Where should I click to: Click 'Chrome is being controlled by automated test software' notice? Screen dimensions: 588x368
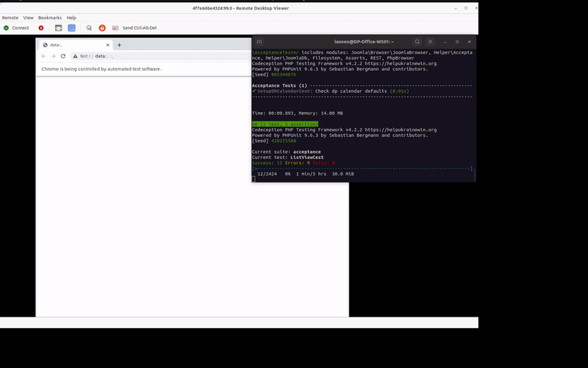point(101,69)
